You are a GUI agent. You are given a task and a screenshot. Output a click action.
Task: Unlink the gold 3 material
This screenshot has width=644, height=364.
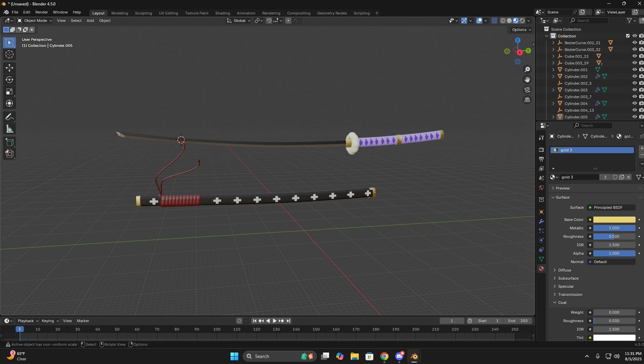click(628, 177)
